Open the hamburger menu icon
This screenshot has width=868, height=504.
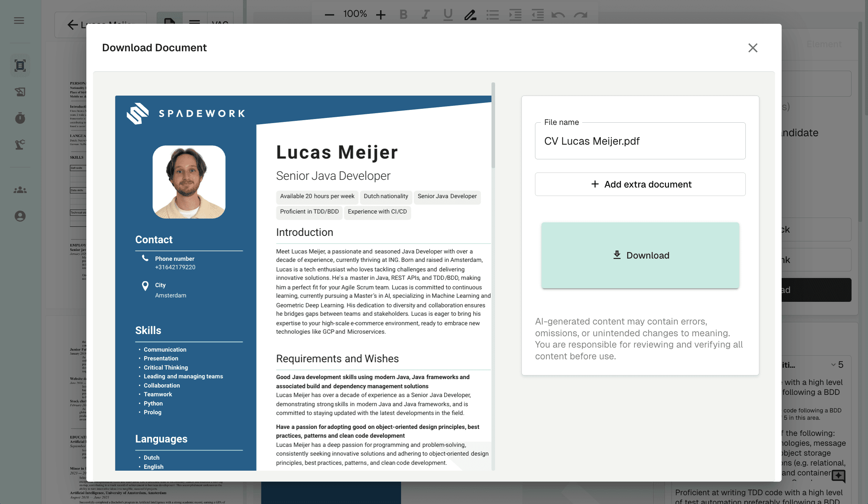[x=19, y=21]
